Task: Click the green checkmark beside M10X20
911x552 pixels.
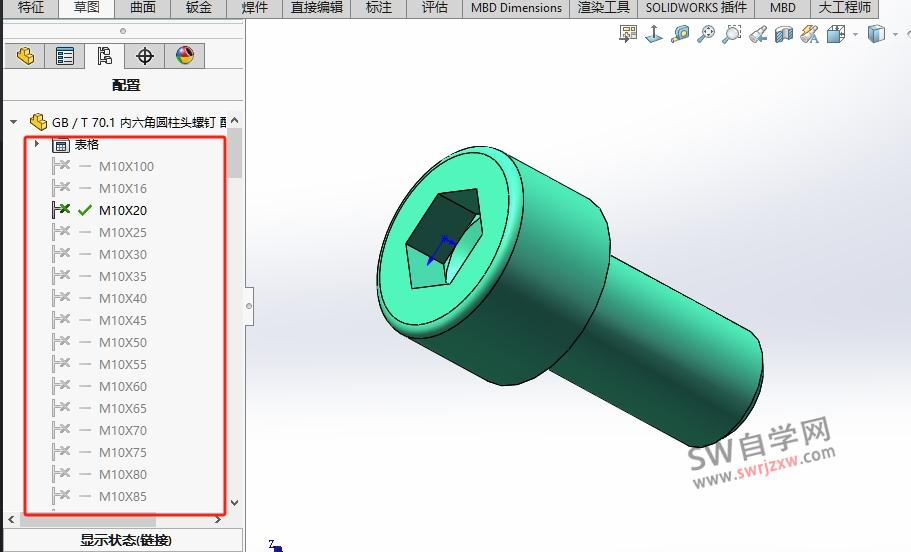Action: [85, 210]
